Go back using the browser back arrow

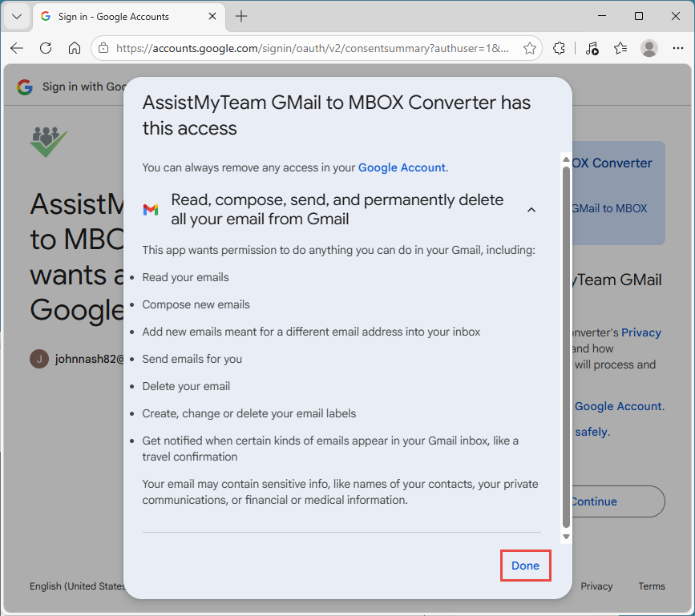(17, 48)
